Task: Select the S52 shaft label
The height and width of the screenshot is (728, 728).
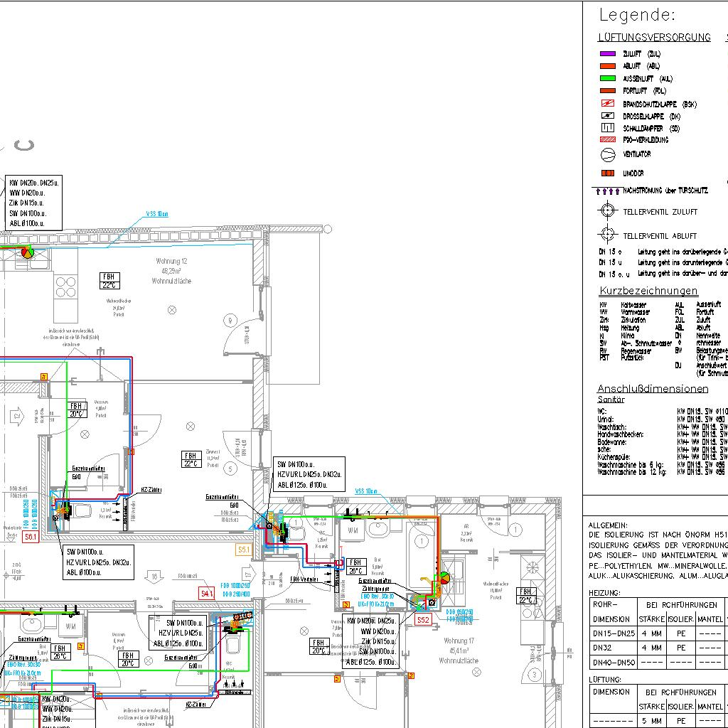Action: (x=423, y=620)
